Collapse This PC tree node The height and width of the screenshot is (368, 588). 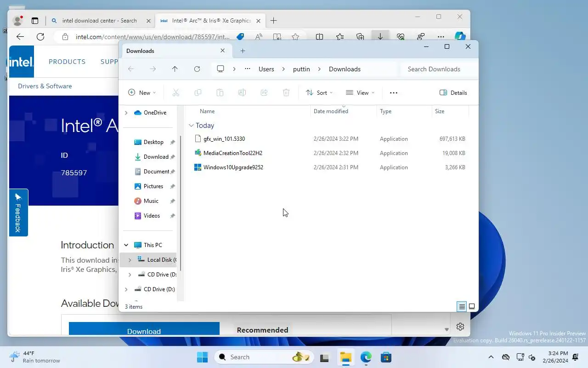(x=126, y=245)
